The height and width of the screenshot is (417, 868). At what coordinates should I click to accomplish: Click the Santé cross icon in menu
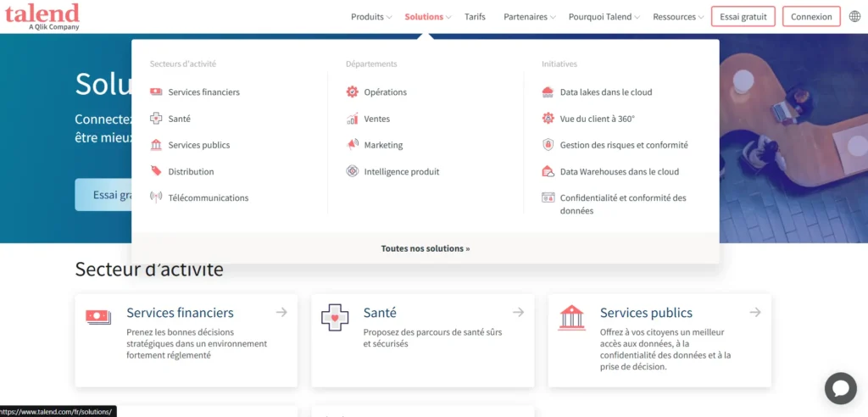(x=156, y=119)
